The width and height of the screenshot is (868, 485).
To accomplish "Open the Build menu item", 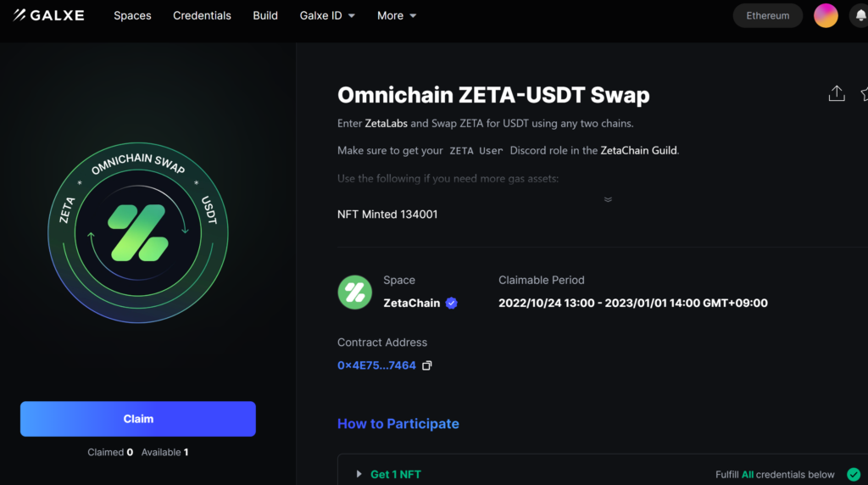I will [x=265, y=15].
